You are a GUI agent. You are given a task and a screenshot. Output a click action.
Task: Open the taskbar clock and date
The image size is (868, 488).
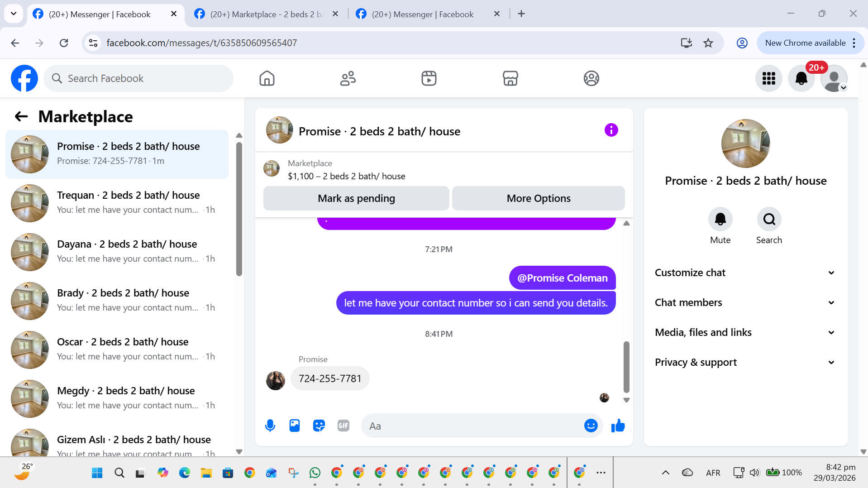click(834, 473)
